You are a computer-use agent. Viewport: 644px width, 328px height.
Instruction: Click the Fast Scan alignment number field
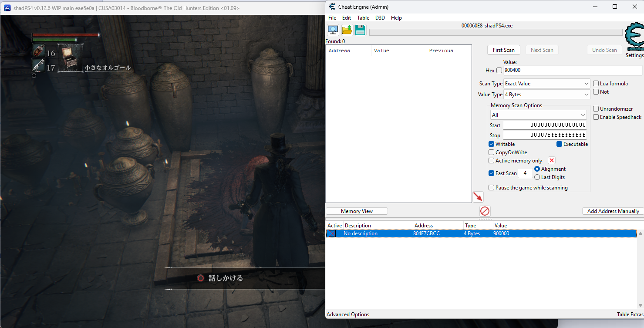(x=525, y=173)
